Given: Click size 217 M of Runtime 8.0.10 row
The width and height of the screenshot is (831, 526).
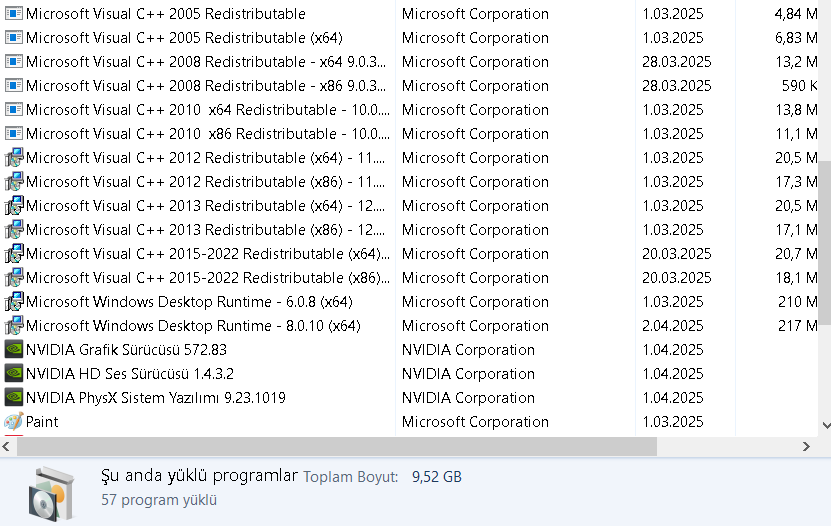Looking at the screenshot, I should click(798, 326).
